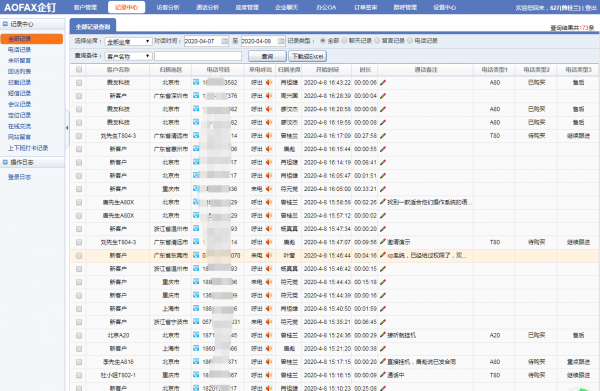The image size is (600, 391).
Task: Click the 开始时间 column header
Action: tap(327, 70)
